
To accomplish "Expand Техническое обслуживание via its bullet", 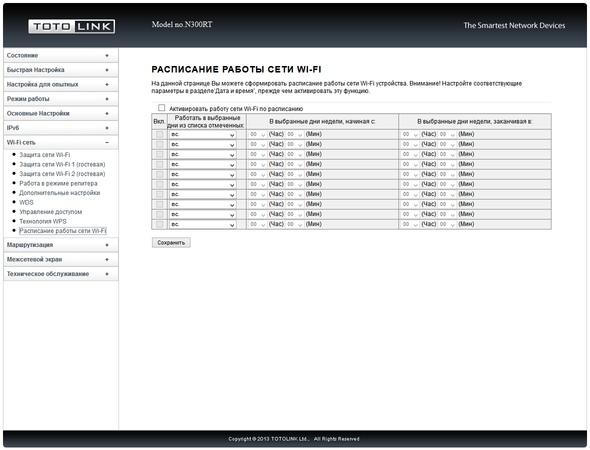I will 107,274.
